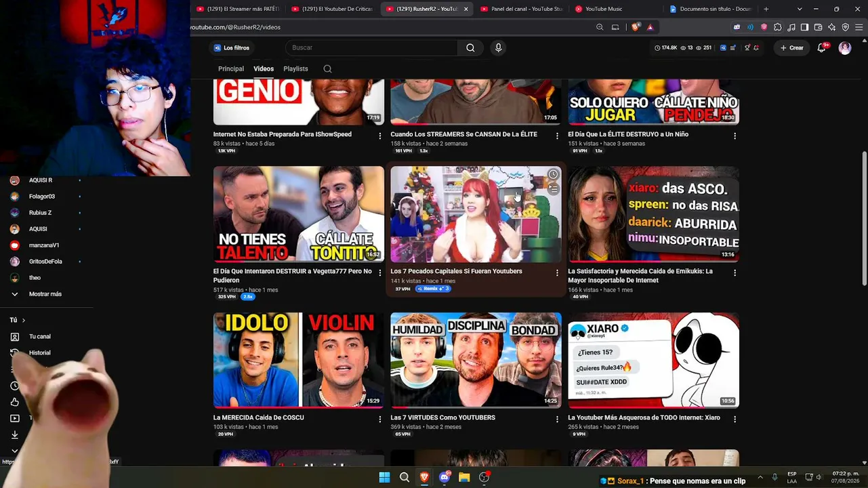The height and width of the screenshot is (488, 868).
Task: Open the Brave Wallet icon
Action: pyautogui.click(x=818, y=27)
